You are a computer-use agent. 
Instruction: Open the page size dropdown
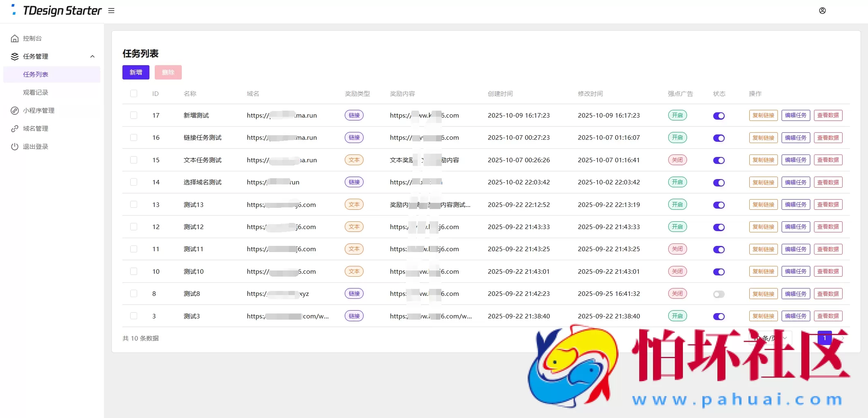[x=771, y=338]
